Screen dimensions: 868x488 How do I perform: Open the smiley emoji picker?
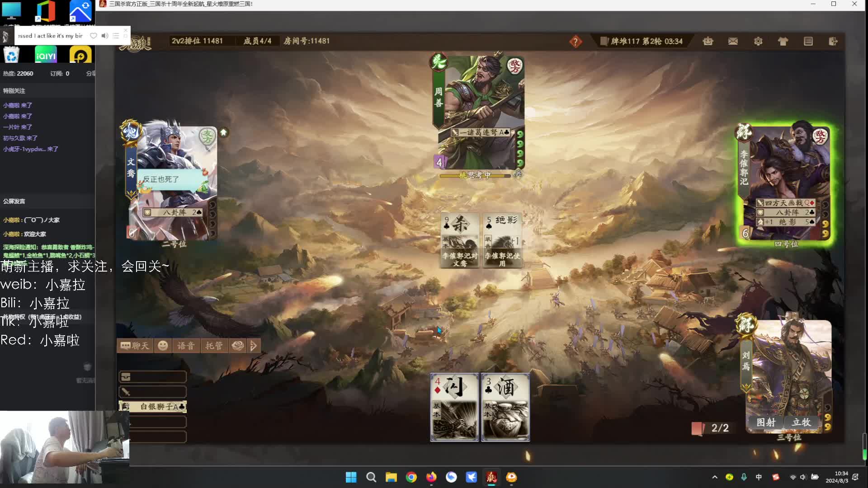163,346
